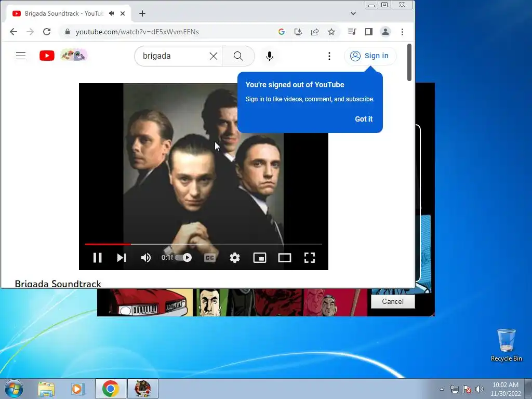532x399 pixels.
Task: Open media controls icon in toolbar
Action: coord(352,32)
